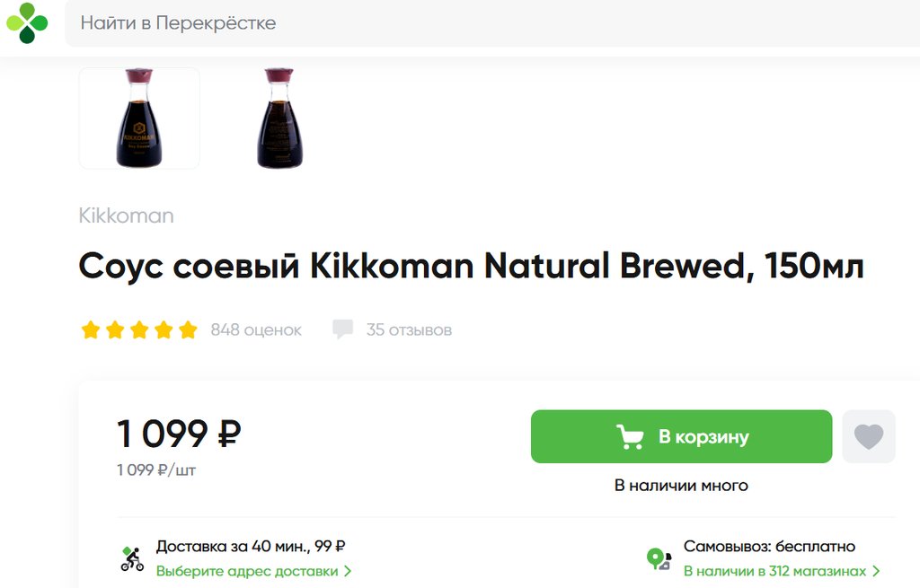This screenshot has width=920, height=588.
Task: Click the speech bubble reviews icon
Action: click(342, 329)
